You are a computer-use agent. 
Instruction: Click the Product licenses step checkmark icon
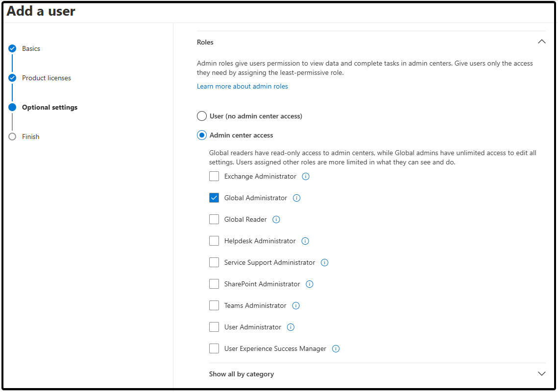(12, 78)
